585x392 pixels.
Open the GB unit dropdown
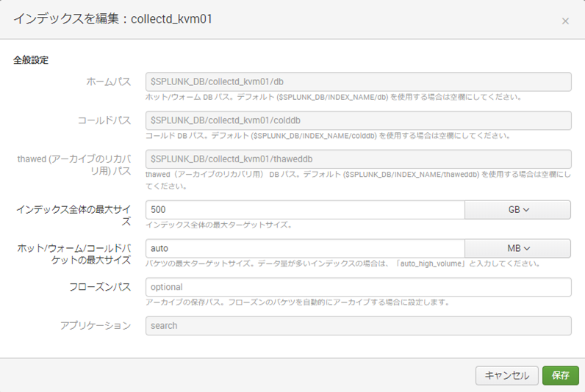(x=518, y=210)
